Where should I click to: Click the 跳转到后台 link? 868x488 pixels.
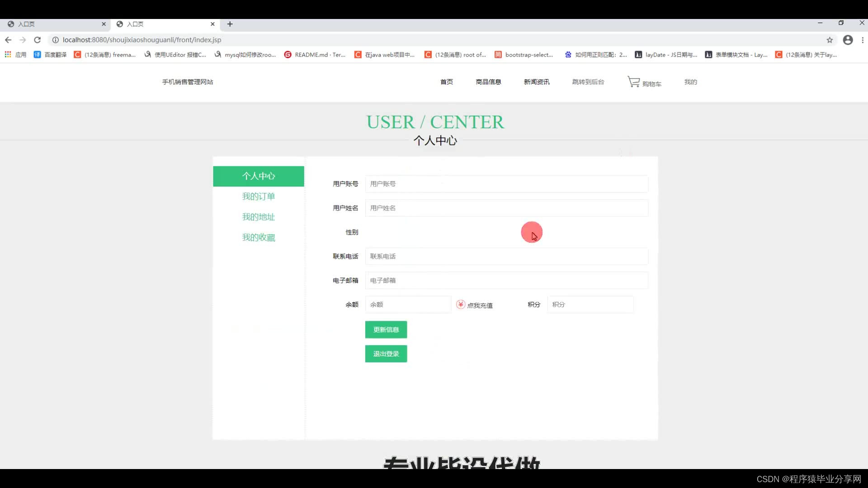coord(588,82)
